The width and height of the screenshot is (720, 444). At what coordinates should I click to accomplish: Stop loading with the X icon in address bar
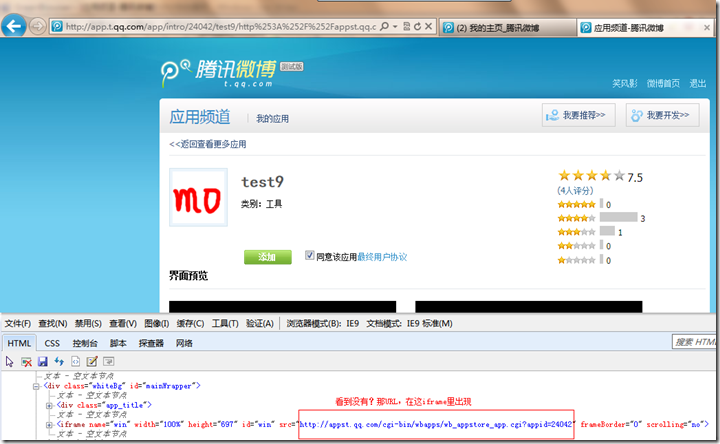[x=428, y=26]
